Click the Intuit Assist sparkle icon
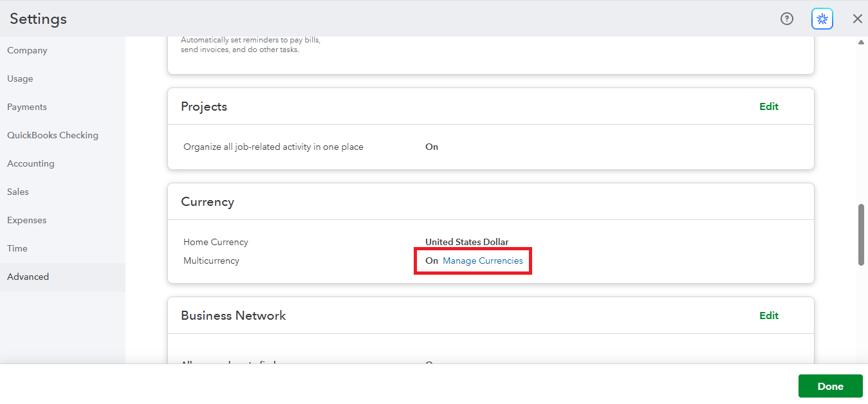This screenshot has height=404, width=868. coord(822,19)
